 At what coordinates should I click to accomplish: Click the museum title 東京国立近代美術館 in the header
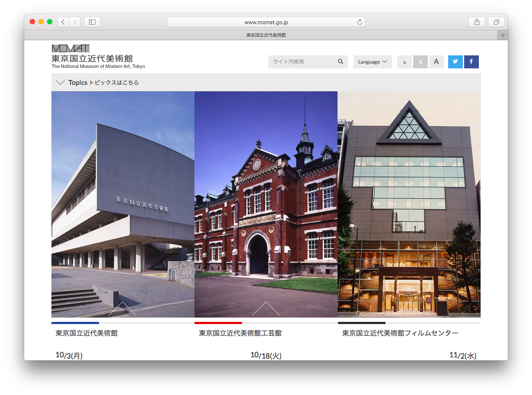[x=92, y=58]
